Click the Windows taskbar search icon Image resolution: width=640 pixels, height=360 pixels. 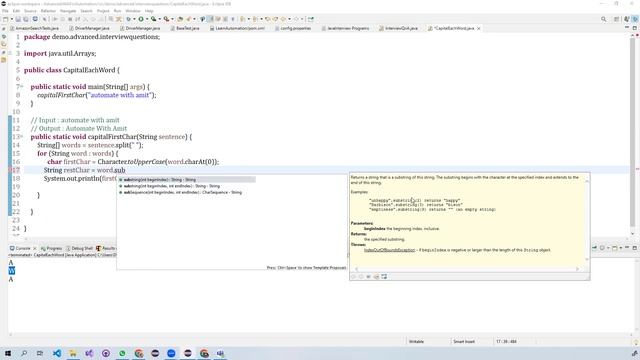pos(24,353)
